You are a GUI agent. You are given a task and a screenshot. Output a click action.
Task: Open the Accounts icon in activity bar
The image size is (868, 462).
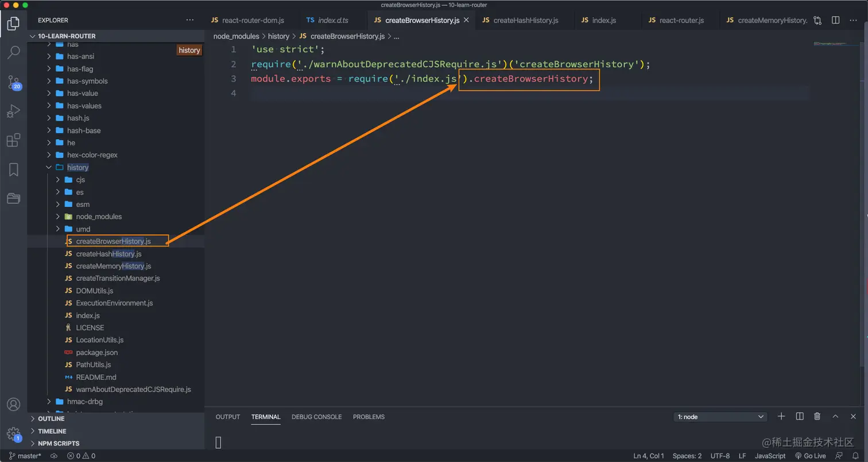[x=13, y=405]
